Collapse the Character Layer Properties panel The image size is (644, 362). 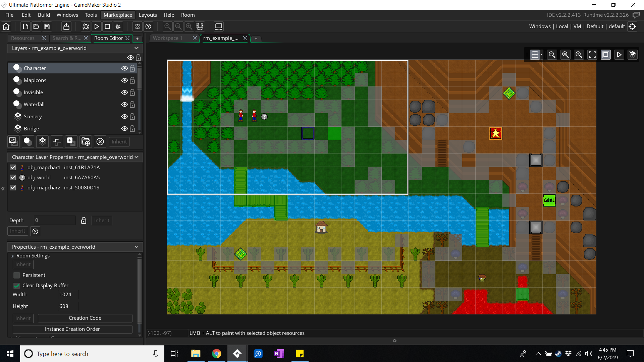pyautogui.click(x=137, y=157)
